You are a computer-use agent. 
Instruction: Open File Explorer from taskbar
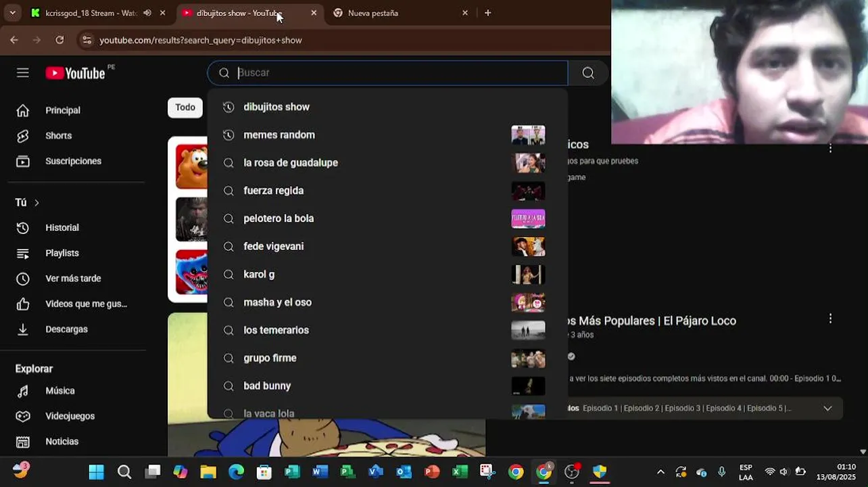point(208,472)
